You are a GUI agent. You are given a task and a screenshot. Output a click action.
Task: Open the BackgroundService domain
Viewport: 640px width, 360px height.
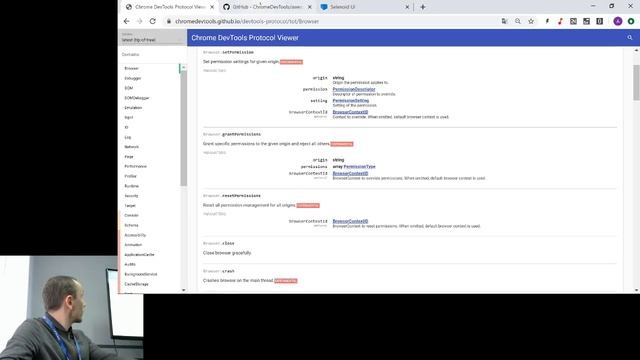pos(141,274)
